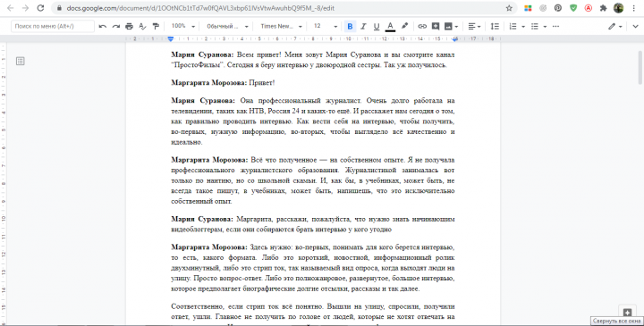Run the spell check tool
This screenshot has height=326, width=644.
point(142,26)
